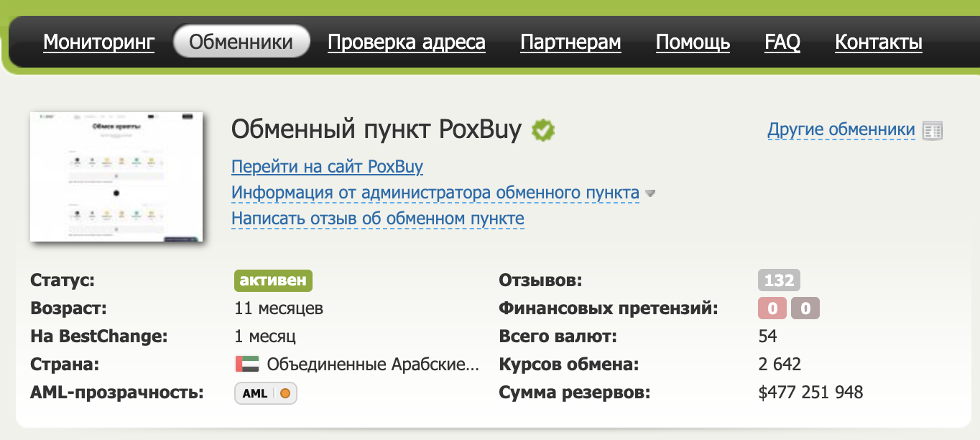Open the Мониторинг menu item
The image size is (980, 440).
[x=98, y=42]
